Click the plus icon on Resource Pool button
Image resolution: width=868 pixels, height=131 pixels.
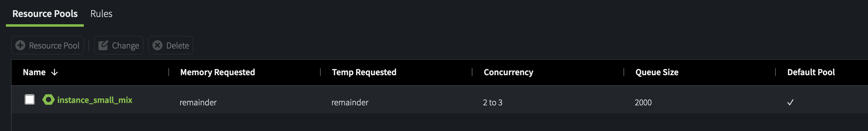click(20, 45)
